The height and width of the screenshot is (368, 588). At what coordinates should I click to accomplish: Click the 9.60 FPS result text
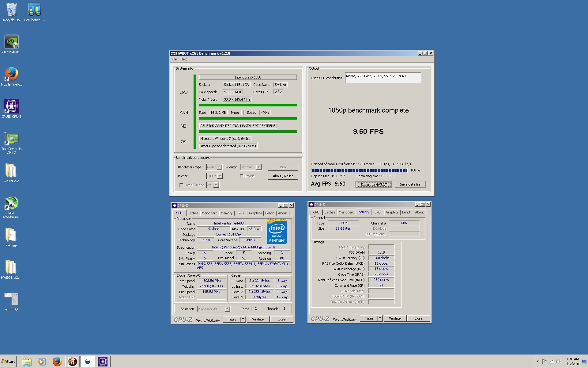pyautogui.click(x=368, y=132)
